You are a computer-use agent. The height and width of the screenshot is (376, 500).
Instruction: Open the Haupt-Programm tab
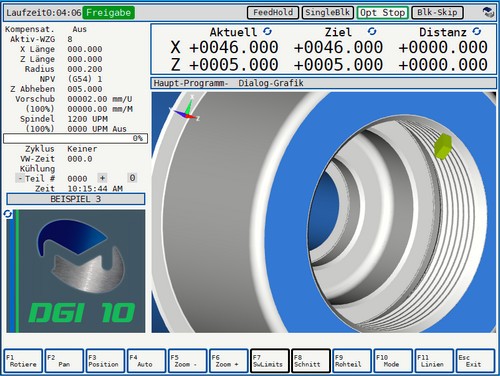(x=191, y=83)
